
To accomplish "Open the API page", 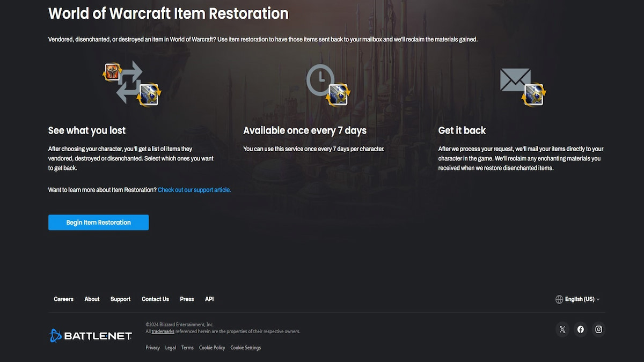I will coord(209,299).
